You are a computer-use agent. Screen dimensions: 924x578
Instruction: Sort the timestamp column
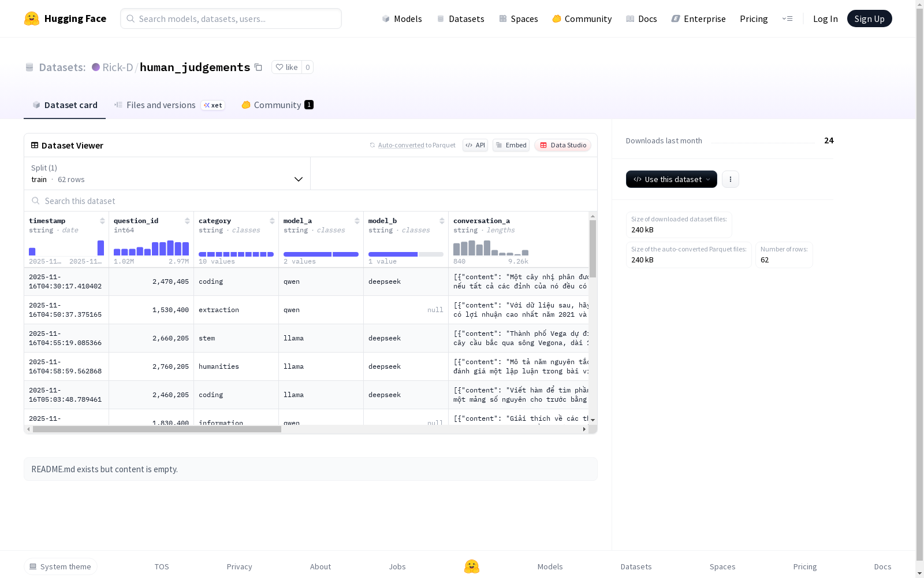pos(102,221)
